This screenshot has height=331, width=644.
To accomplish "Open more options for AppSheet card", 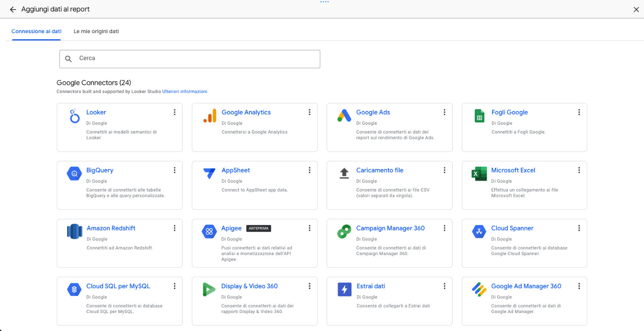I will click(310, 170).
